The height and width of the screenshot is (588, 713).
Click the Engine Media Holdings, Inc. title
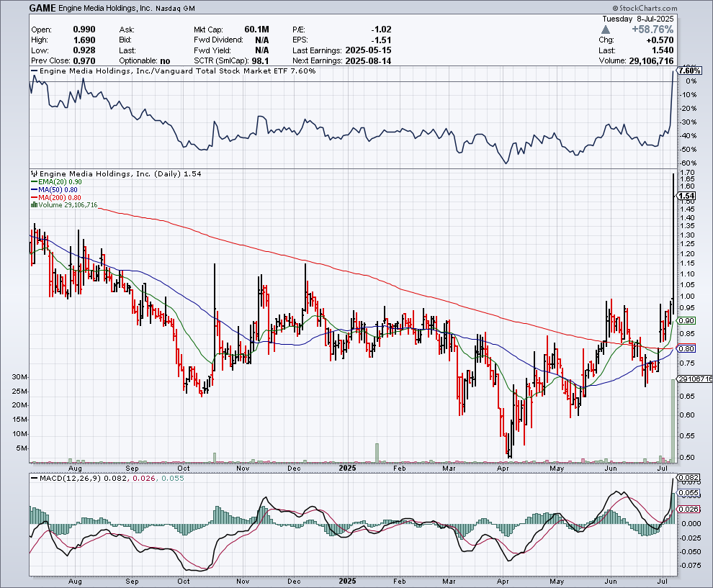pyautogui.click(x=105, y=8)
